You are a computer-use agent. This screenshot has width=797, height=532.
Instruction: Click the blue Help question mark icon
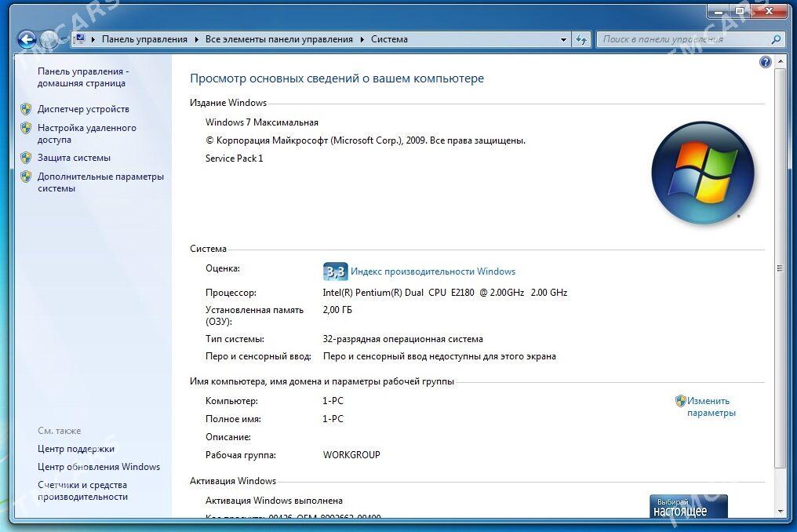tap(766, 62)
